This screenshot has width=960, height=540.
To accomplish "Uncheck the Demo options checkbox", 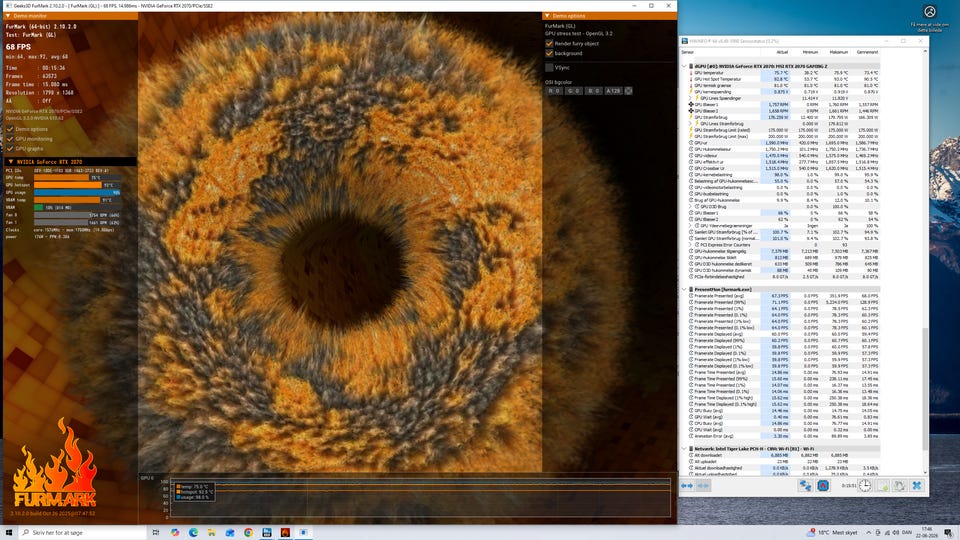I will (x=10, y=129).
